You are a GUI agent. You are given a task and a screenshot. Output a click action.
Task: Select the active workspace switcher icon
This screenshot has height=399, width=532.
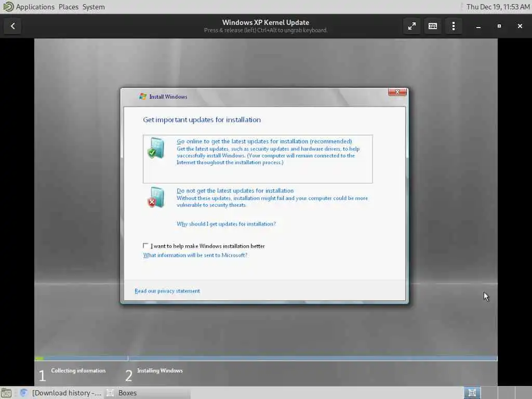coord(472,393)
